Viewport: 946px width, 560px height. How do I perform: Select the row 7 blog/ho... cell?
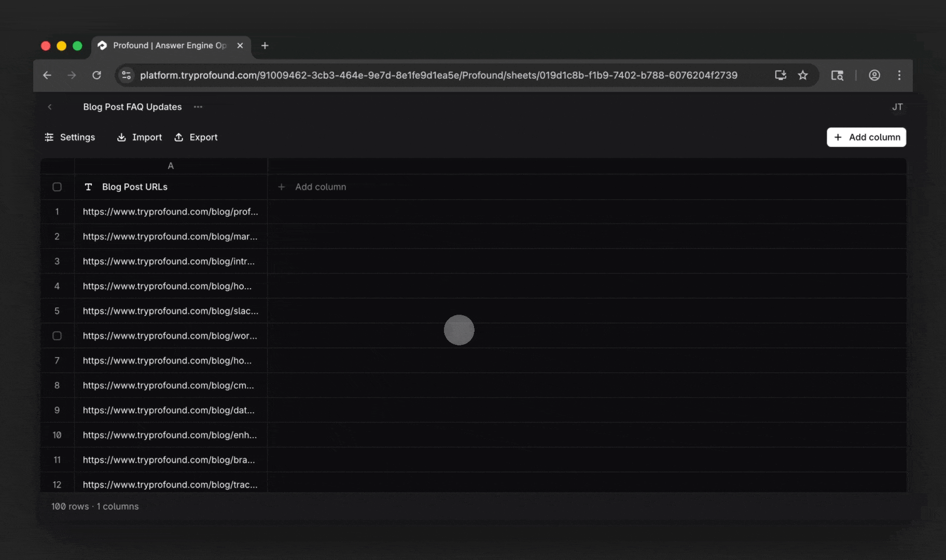coord(171,361)
